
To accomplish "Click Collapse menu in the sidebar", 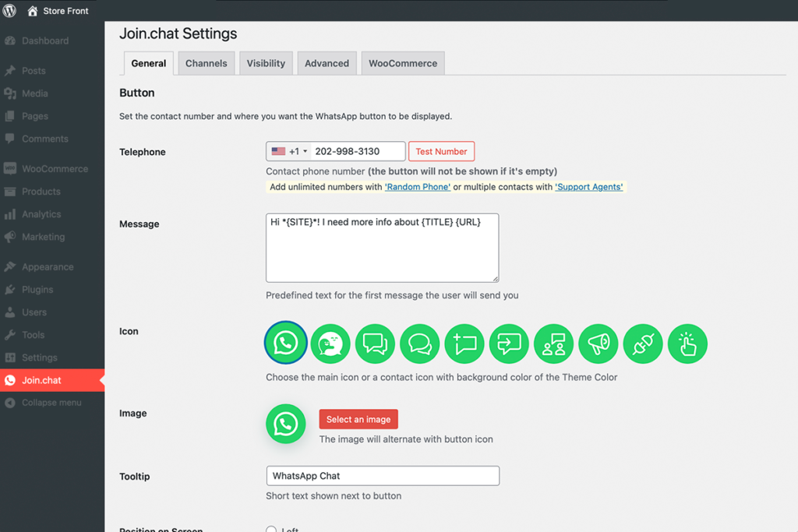I will click(51, 403).
